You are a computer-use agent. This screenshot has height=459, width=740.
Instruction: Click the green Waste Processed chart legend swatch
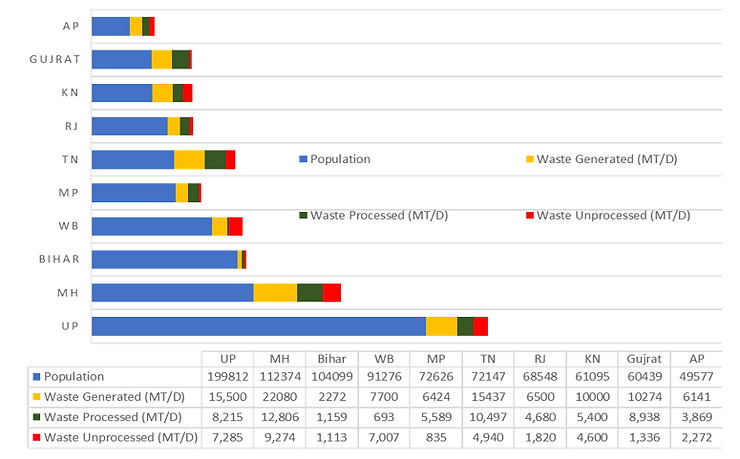[304, 215]
